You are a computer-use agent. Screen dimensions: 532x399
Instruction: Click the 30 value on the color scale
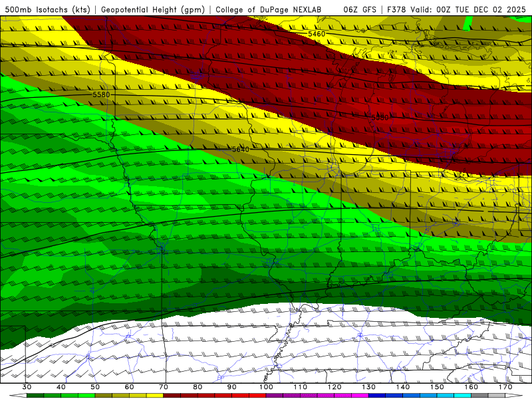(27, 387)
